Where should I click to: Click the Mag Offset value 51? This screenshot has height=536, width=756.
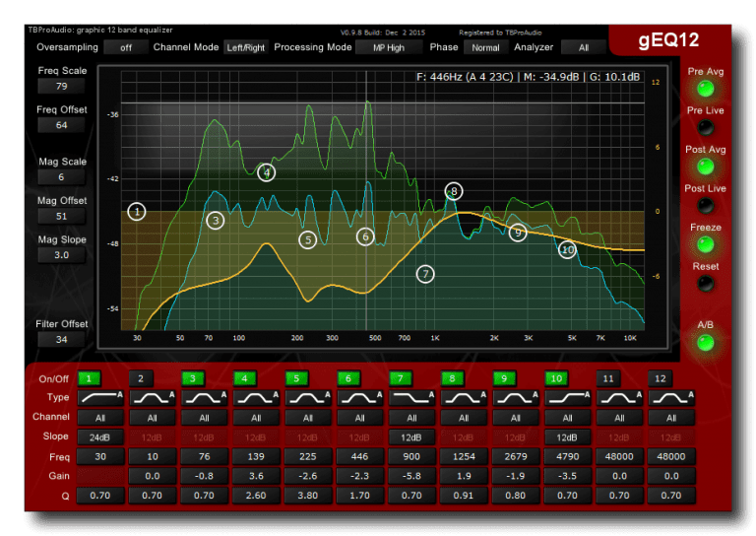[62, 216]
